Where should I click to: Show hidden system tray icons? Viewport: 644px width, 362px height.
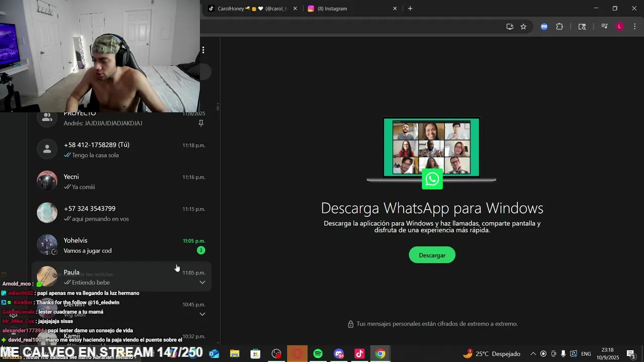tap(533, 354)
